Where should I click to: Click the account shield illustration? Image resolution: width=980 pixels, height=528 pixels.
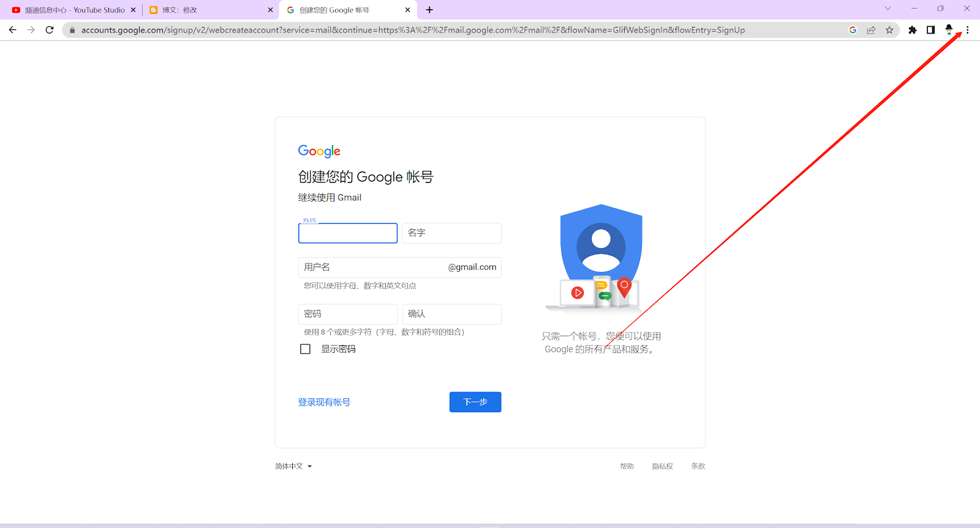tap(601, 257)
